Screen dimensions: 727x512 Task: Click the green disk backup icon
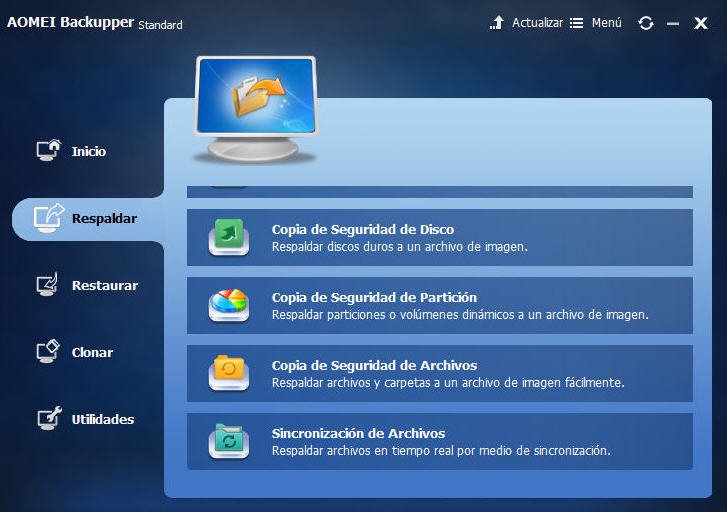tap(229, 237)
